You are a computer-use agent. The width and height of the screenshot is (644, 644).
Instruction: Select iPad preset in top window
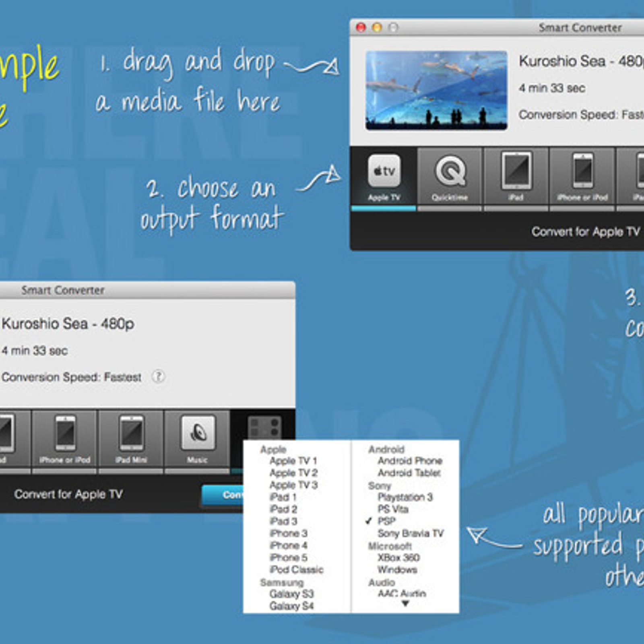tap(516, 178)
